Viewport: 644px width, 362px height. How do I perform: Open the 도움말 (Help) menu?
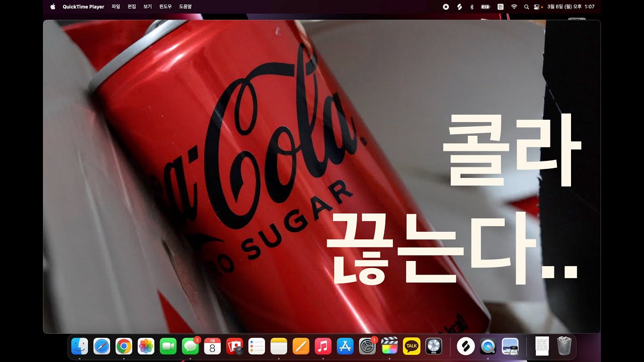(186, 7)
